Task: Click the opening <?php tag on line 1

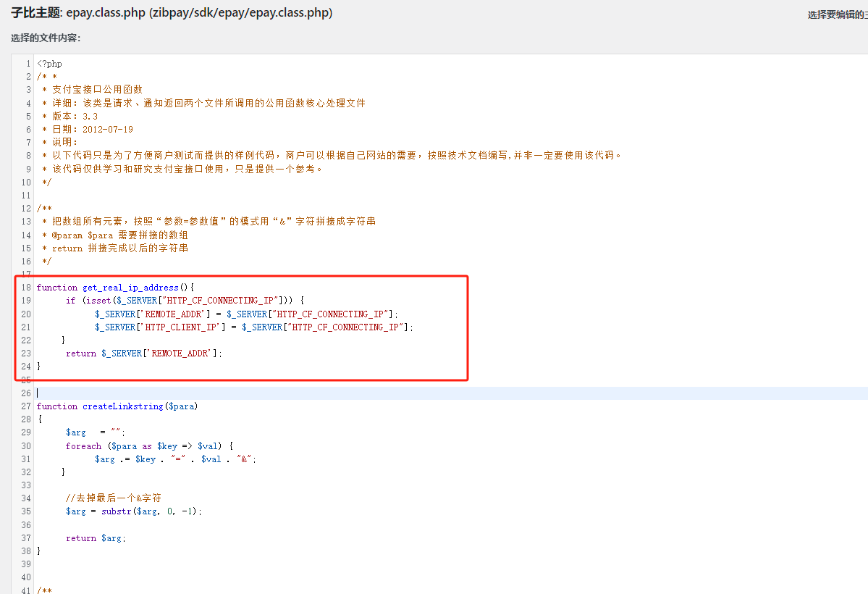Action: coord(50,64)
